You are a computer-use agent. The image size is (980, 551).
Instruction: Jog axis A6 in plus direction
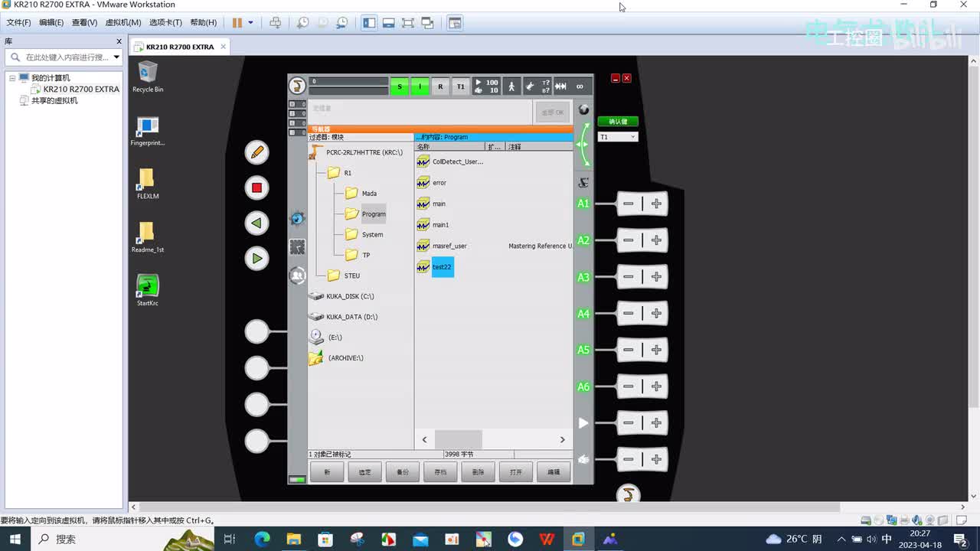tap(656, 386)
